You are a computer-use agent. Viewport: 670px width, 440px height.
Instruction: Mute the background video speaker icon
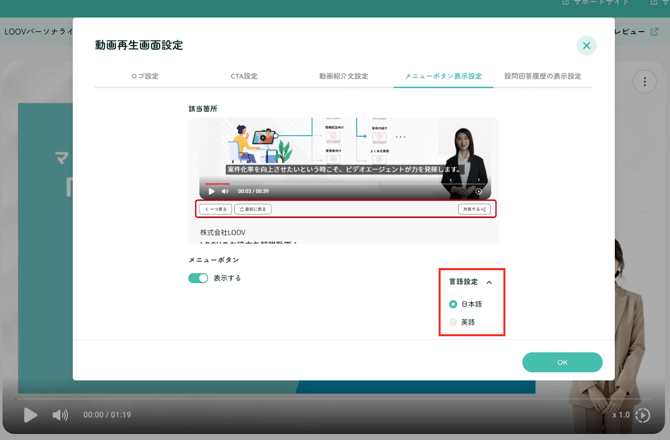pos(60,415)
